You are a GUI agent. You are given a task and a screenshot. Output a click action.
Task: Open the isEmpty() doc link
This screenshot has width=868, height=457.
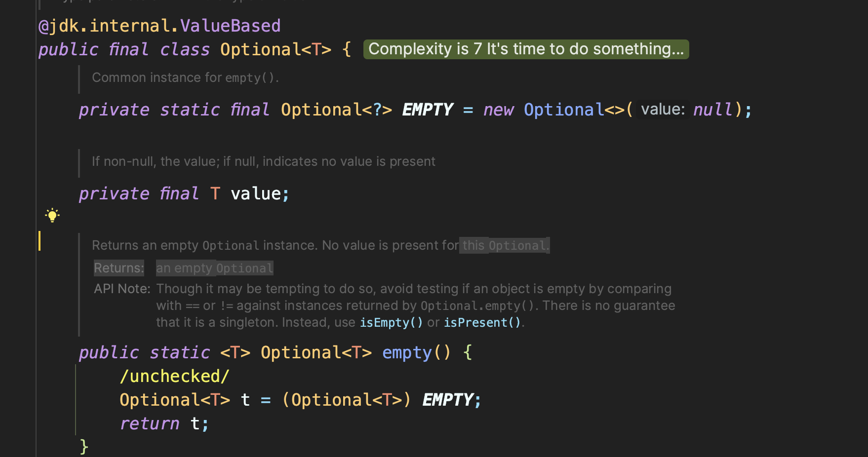(x=391, y=323)
